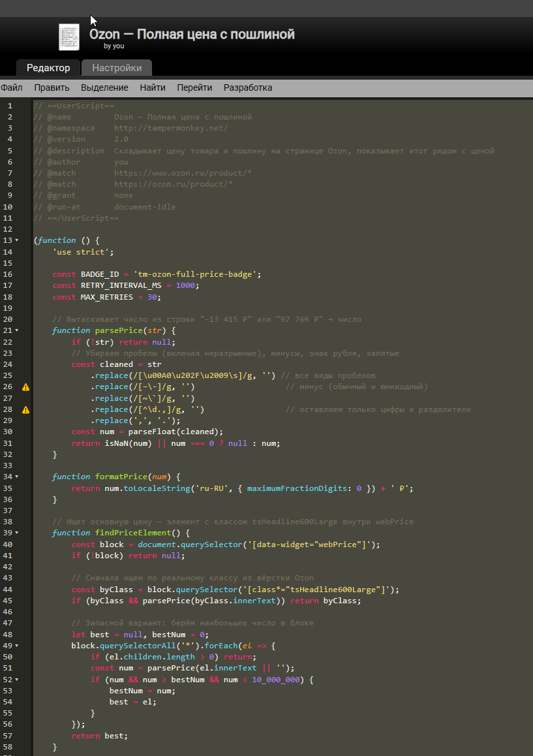
Task: Open the Файл menu
Action: pos(12,87)
